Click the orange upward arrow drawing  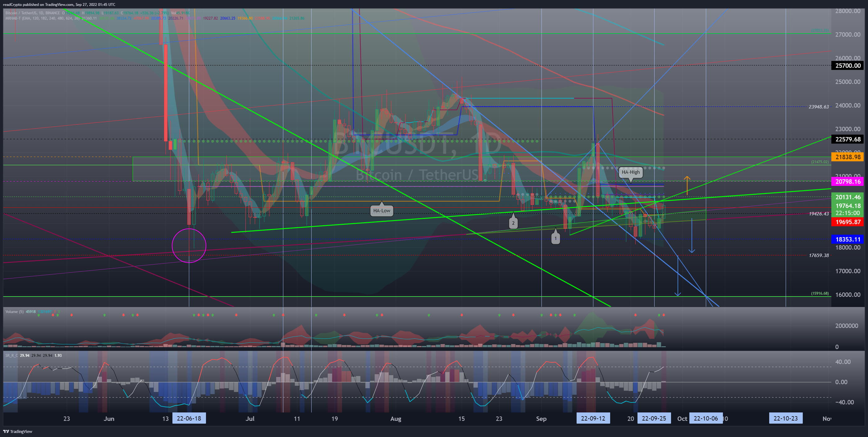(687, 186)
